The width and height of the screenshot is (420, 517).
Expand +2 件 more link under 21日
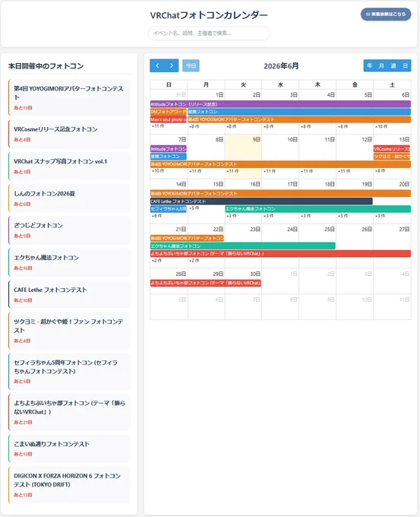(156, 261)
